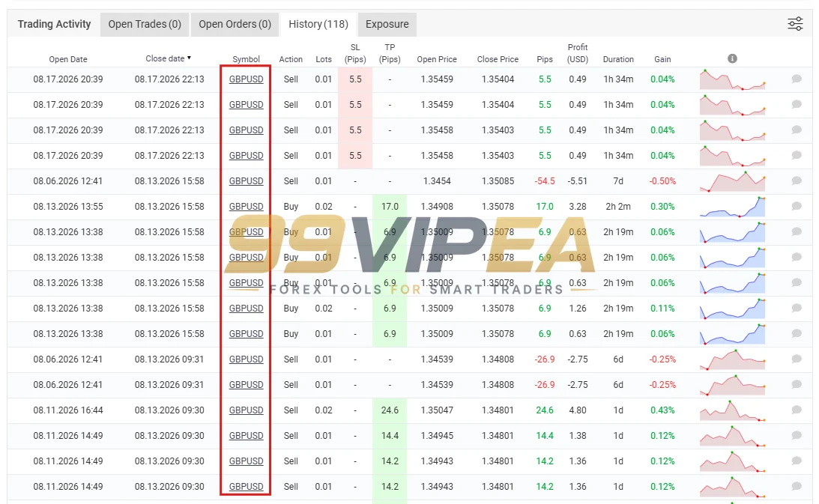Click the info icon in table header
Viewport: 819px width, 504px height.
(732, 58)
